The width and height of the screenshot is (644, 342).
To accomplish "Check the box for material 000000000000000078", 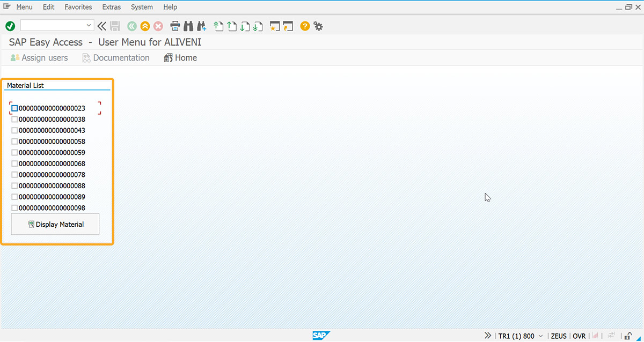I will 14,175.
